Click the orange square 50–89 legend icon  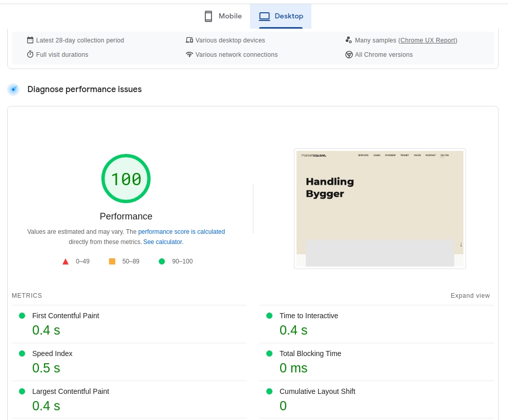point(112,261)
